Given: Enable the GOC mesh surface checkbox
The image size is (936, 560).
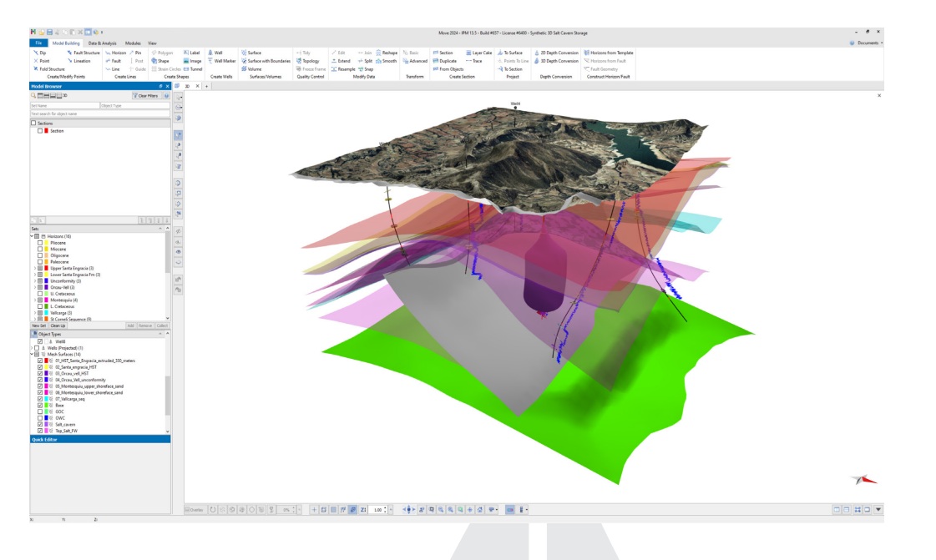Looking at the screenshot, I should point(40,412).
